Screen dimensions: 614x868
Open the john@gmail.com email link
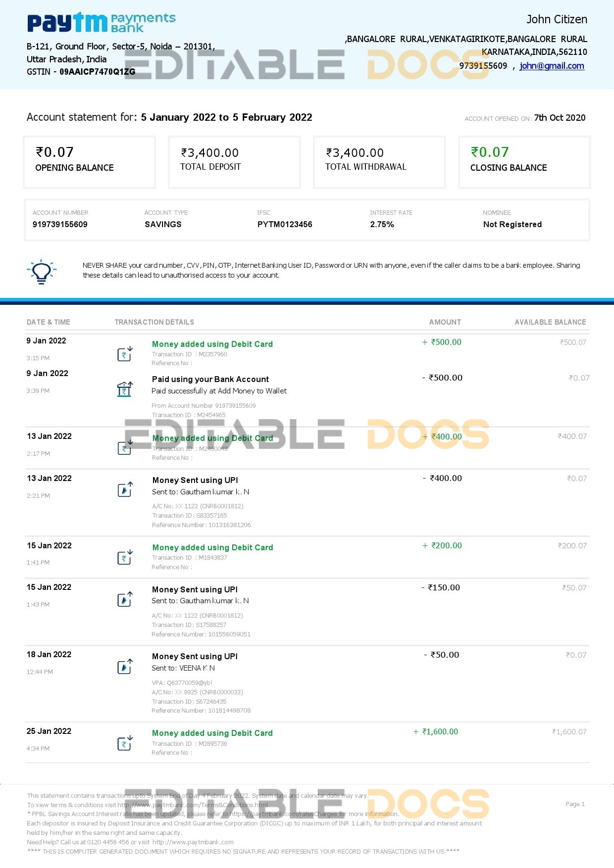552,66
